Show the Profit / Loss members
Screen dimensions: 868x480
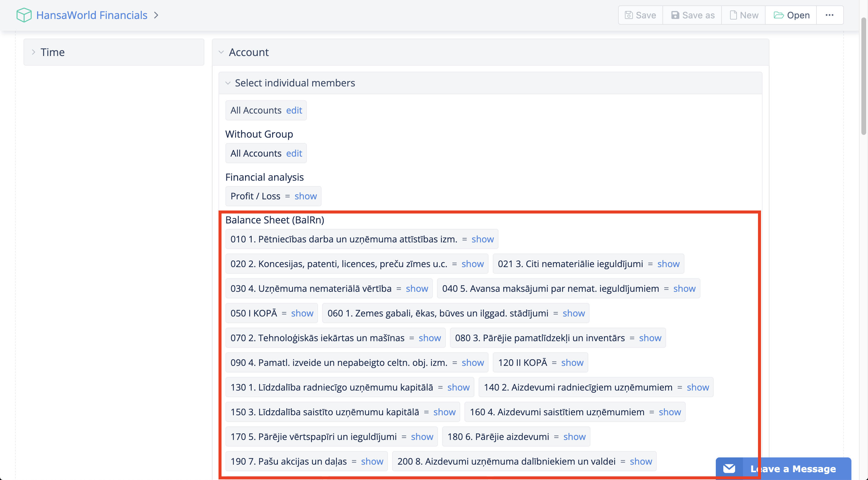point(305,196)
